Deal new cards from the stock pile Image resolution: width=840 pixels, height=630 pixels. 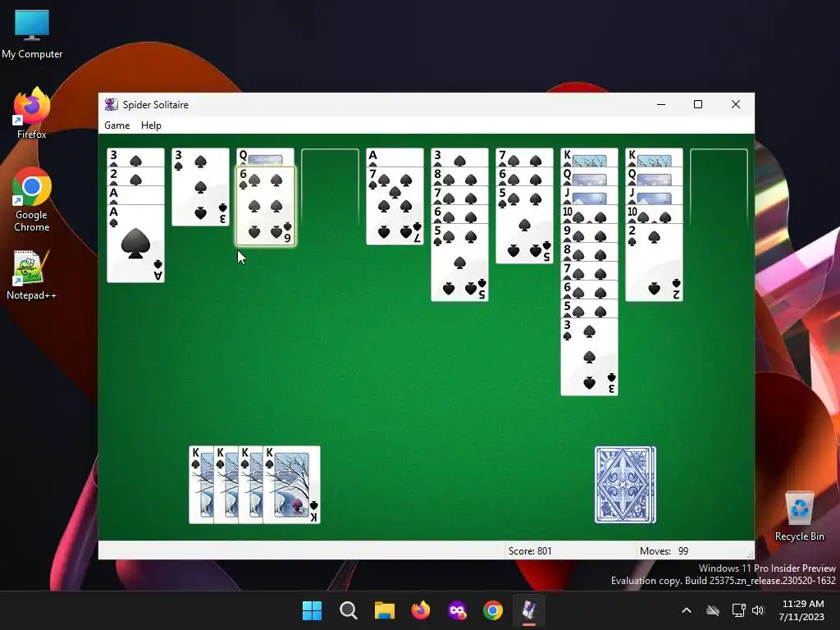(x=625, y=485)
